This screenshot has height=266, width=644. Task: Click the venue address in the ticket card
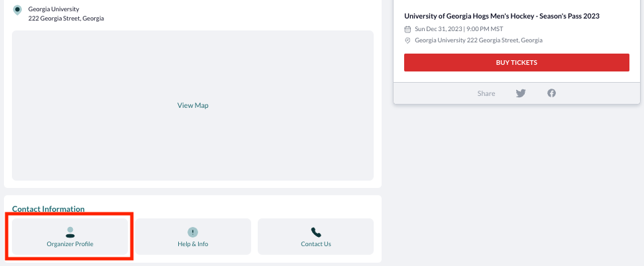[478, 40]
